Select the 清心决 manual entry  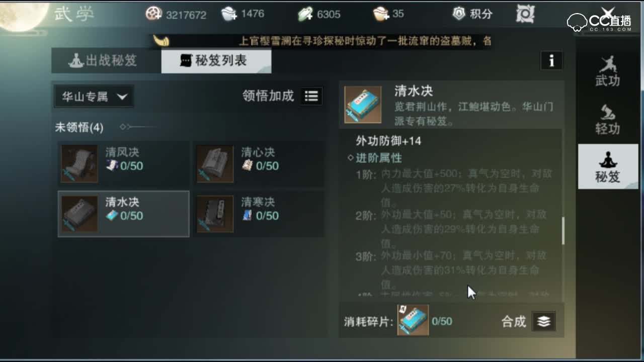coord(259,164)
